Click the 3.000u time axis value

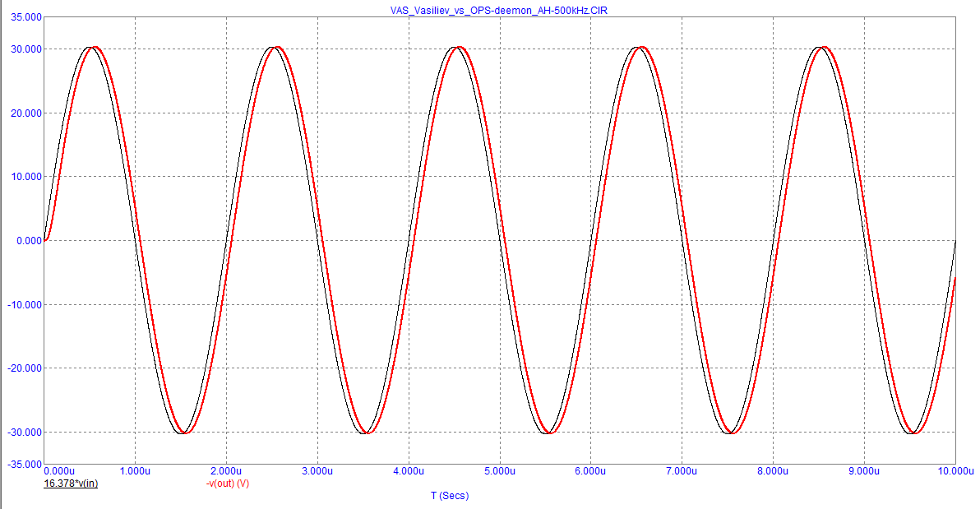click(317, 471)
